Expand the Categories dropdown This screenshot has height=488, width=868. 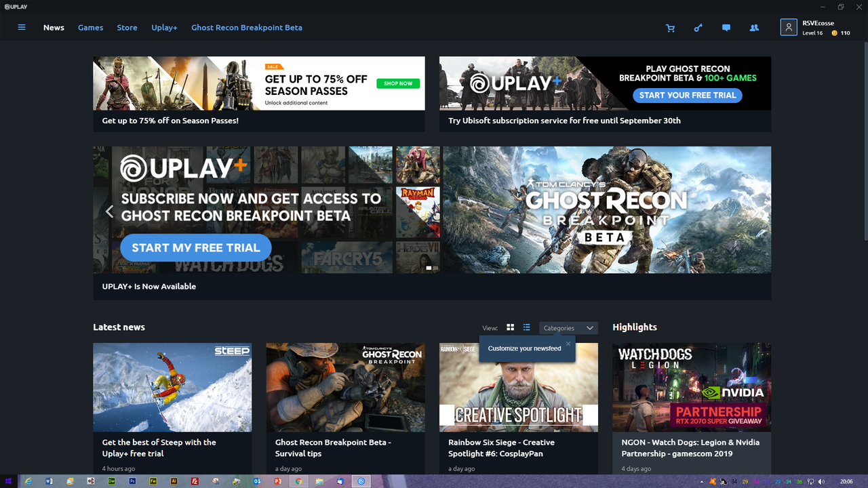[x=568, y=328]
